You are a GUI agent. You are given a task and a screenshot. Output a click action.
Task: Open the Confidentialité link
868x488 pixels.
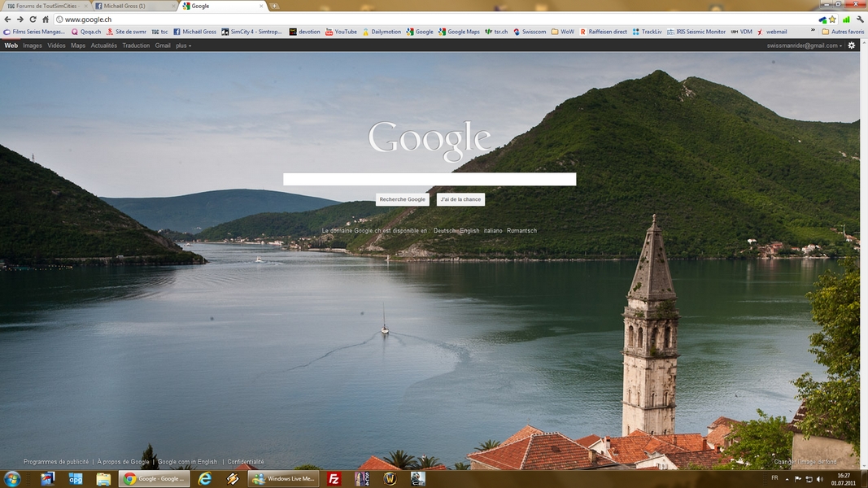(x=245, y=461)
